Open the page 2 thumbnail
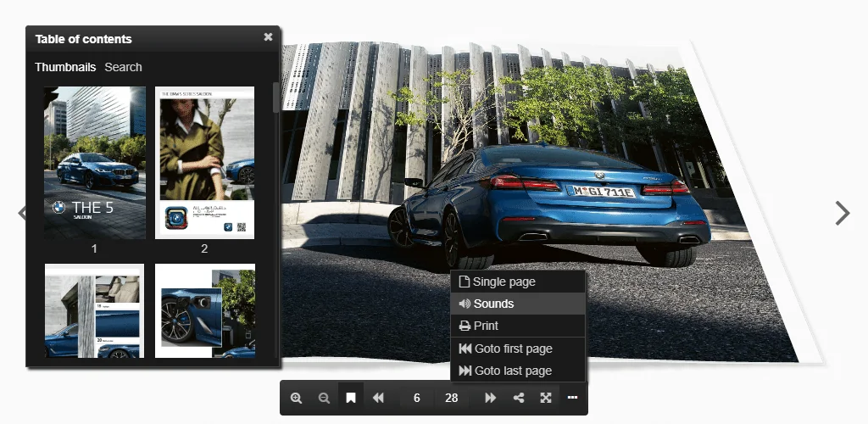This screenshot has height=424, width=868. point(205,163)
